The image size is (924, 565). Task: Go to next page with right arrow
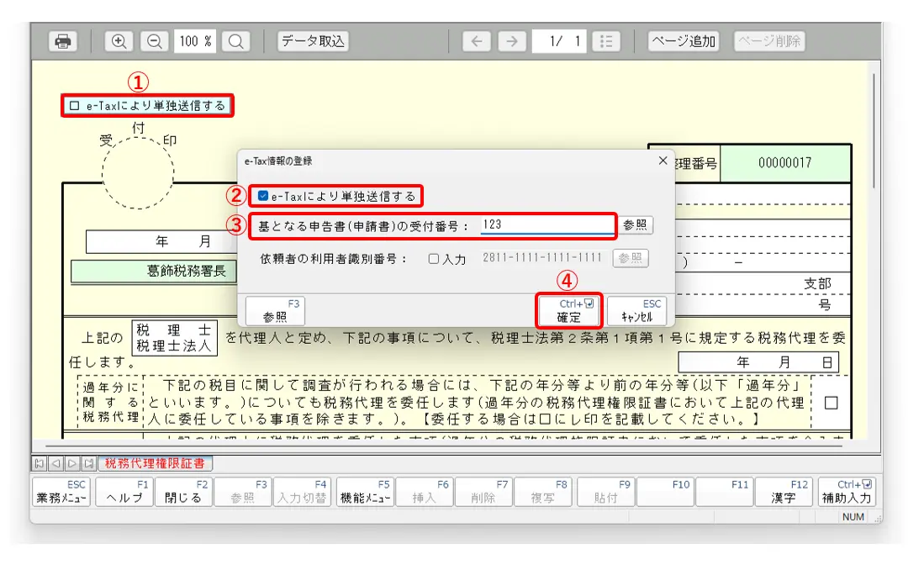coord(511,41)
